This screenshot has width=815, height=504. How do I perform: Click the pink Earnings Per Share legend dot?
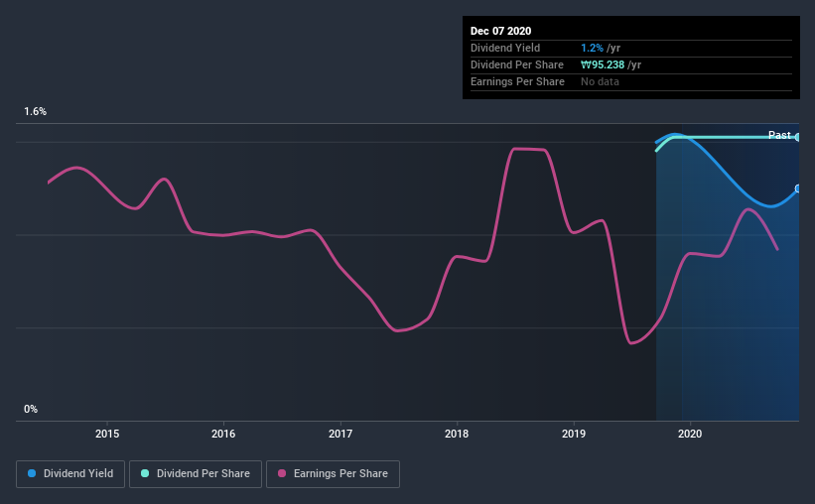click(x=282, y=473)
